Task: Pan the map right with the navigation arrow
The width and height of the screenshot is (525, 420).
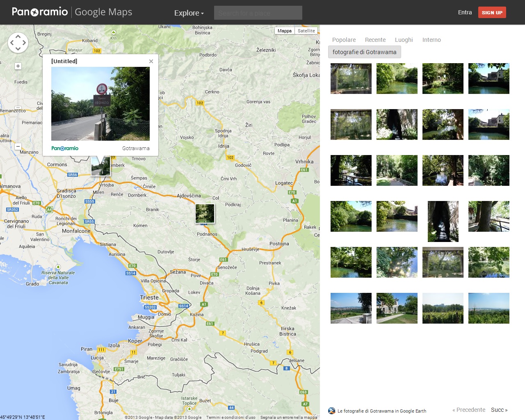Action: tap(24, 43)
